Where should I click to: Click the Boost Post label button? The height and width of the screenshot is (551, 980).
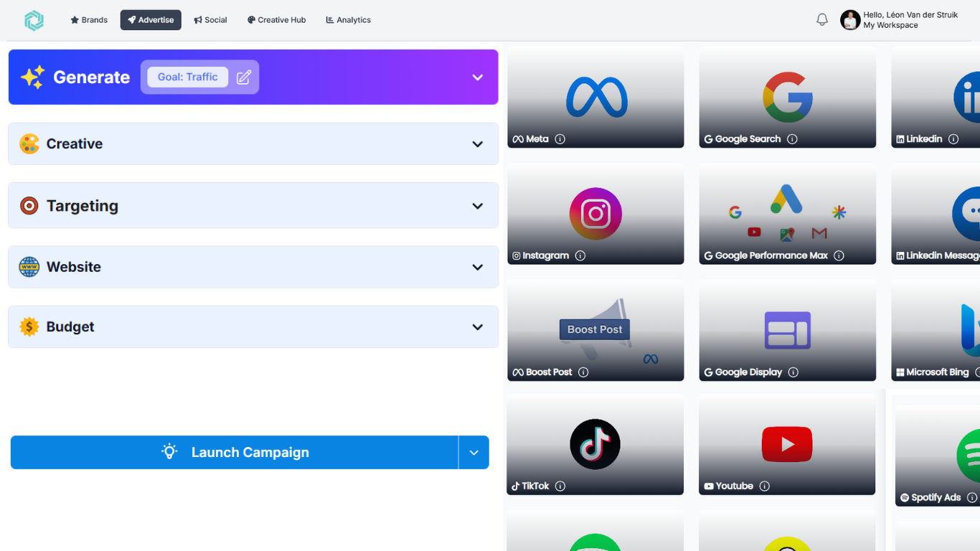pos(595,329)
